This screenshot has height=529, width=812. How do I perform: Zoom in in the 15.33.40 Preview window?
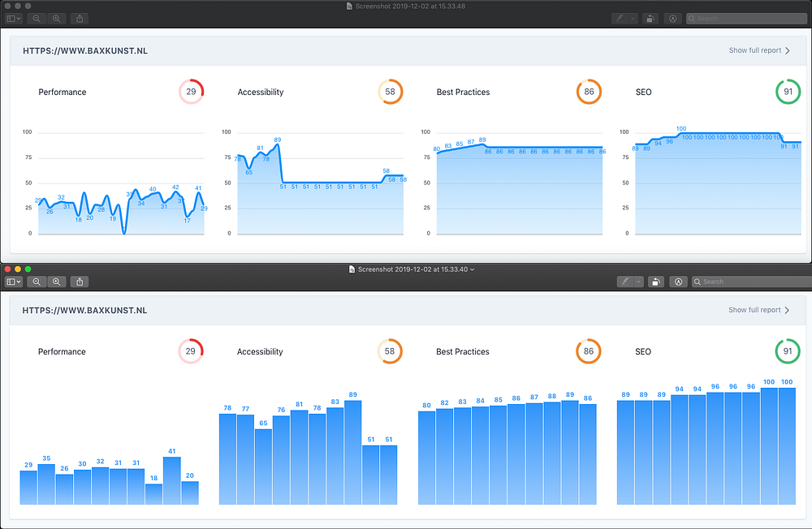[57, 282]
